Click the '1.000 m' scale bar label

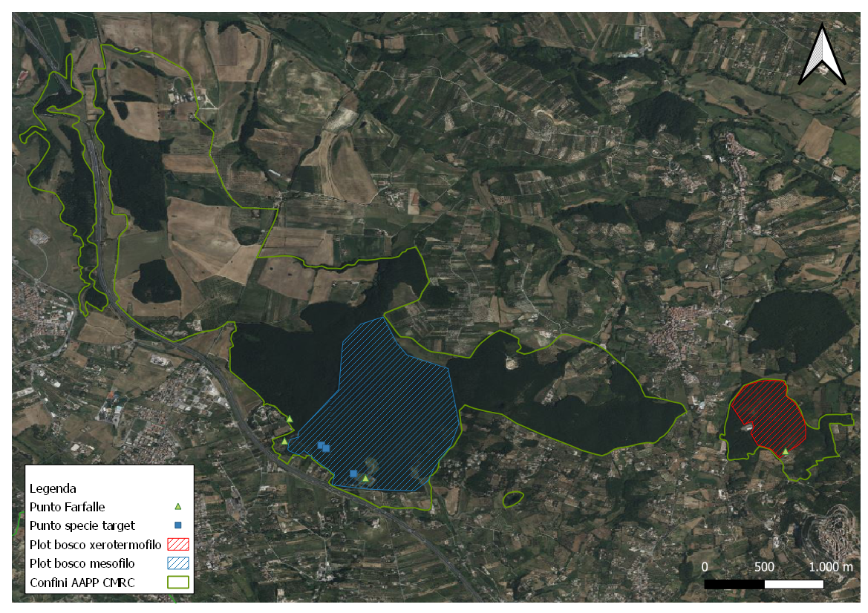pyautogui.click(x=831, y=567)
